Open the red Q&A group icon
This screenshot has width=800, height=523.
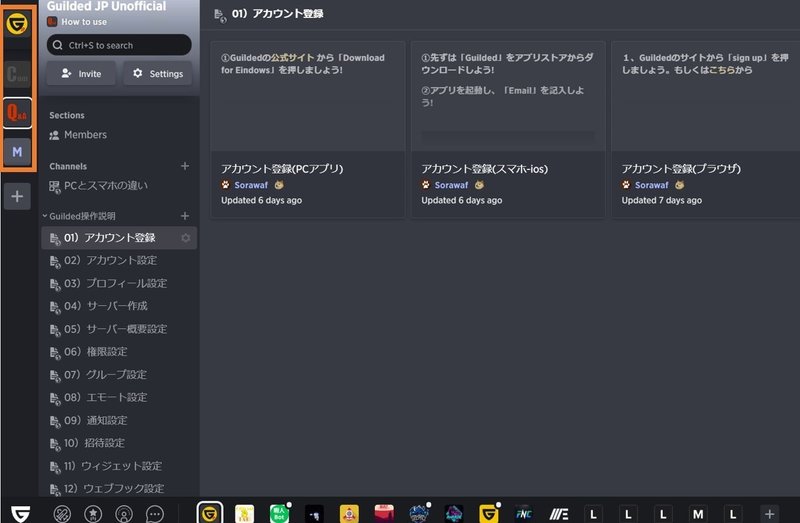pos(17,113)
